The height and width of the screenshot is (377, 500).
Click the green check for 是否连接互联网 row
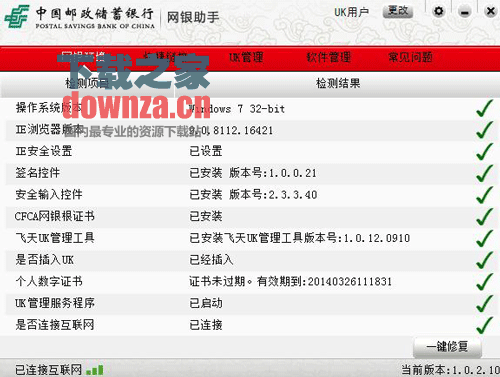(x=485, y=325)
